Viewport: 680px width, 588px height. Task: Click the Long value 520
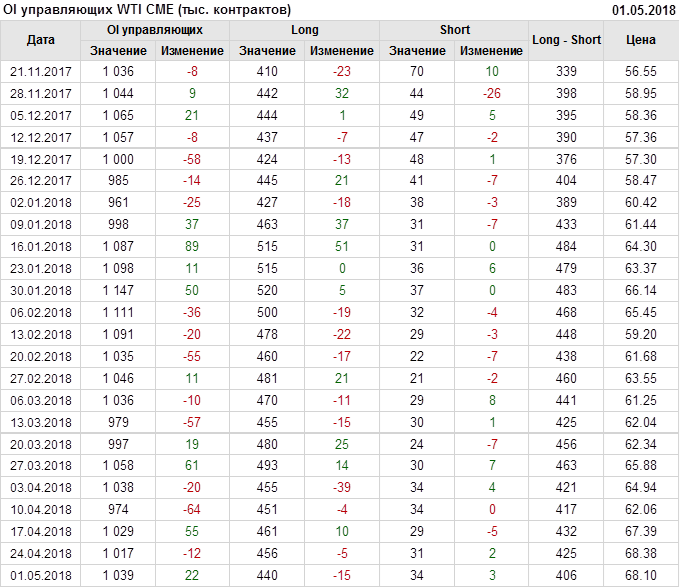(x=267, y=290)
